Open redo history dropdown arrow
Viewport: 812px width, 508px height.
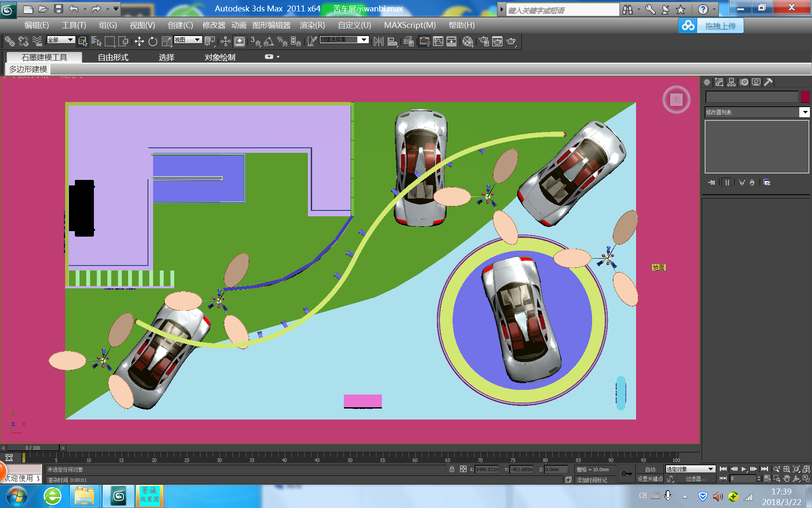click(x=107, y=9)
